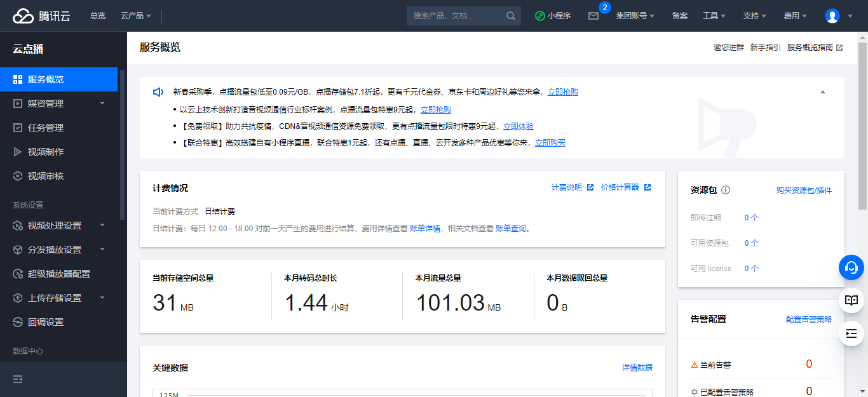
Task: Click the 立即体验 link
Action: click(x=519, y=126)
